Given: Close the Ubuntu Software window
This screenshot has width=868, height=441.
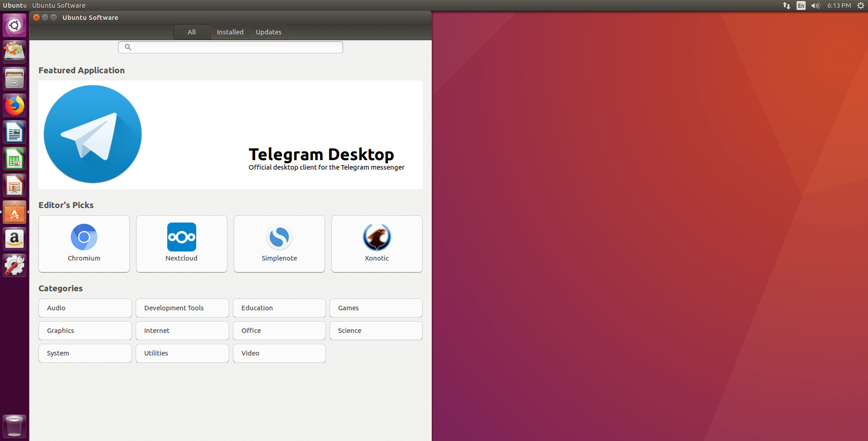Looking at the screenshot, I should pos(36,17).
